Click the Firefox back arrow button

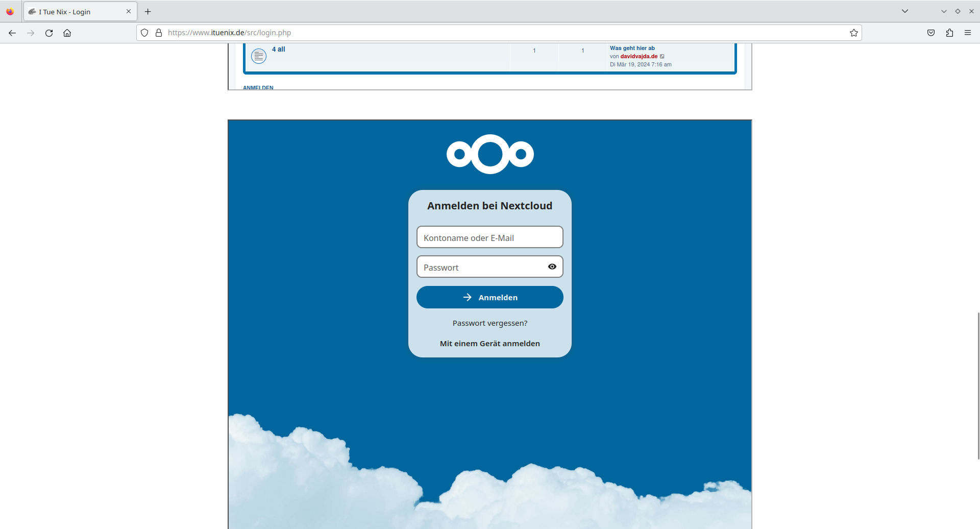coord(12,33)
